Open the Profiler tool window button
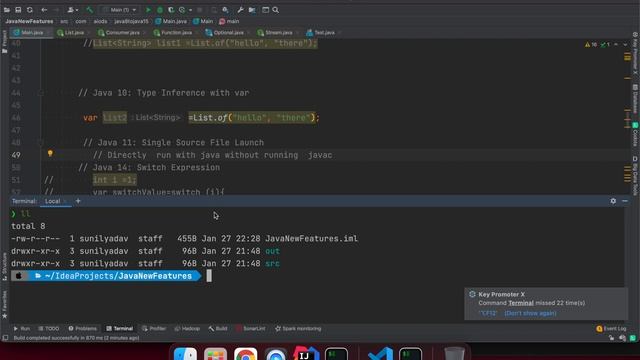Screen dimensions: 640x360 click(x=154, y=329)
